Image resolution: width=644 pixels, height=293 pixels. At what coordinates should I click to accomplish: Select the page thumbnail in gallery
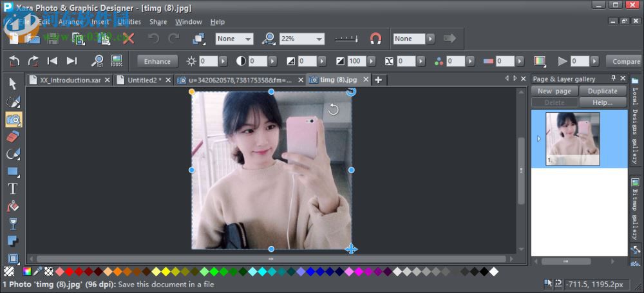click(573, 139)
